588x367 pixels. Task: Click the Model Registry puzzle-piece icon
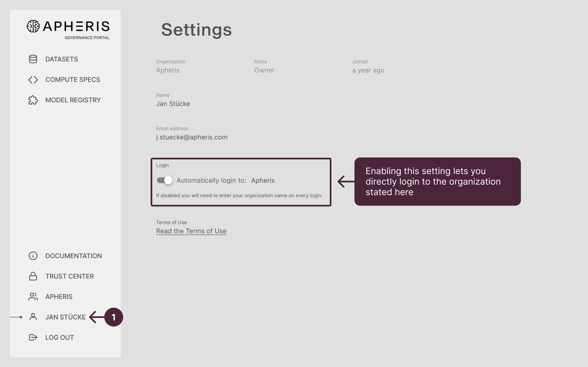tap(33, 100)
